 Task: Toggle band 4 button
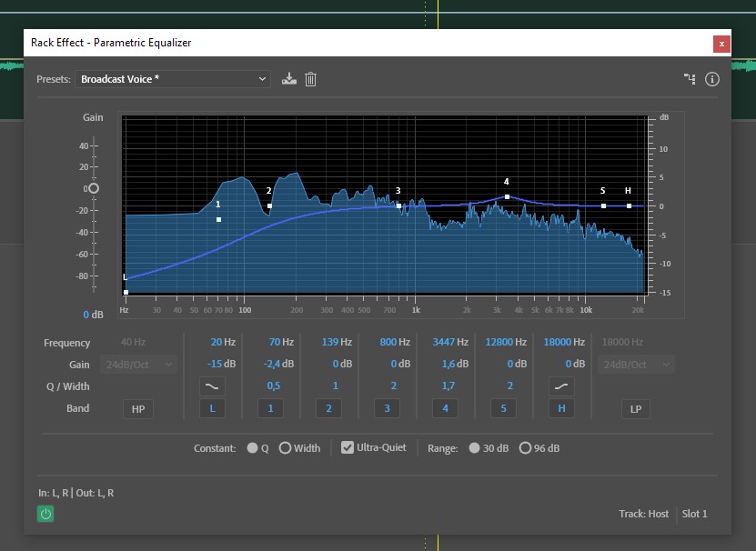click(x=445, y=409)
